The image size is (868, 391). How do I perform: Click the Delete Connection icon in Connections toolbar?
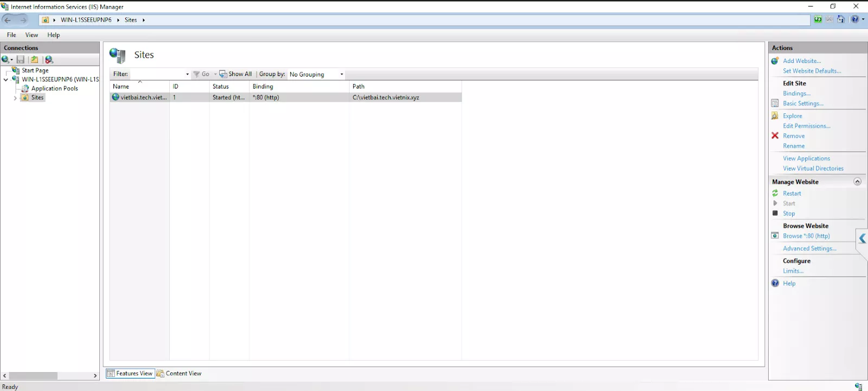[49, 60]
